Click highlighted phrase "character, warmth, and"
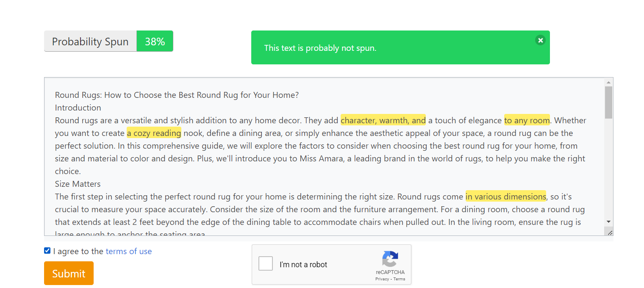Image resolution: width=644 pixels, height=288 pixels. click(x=383, y=121)
